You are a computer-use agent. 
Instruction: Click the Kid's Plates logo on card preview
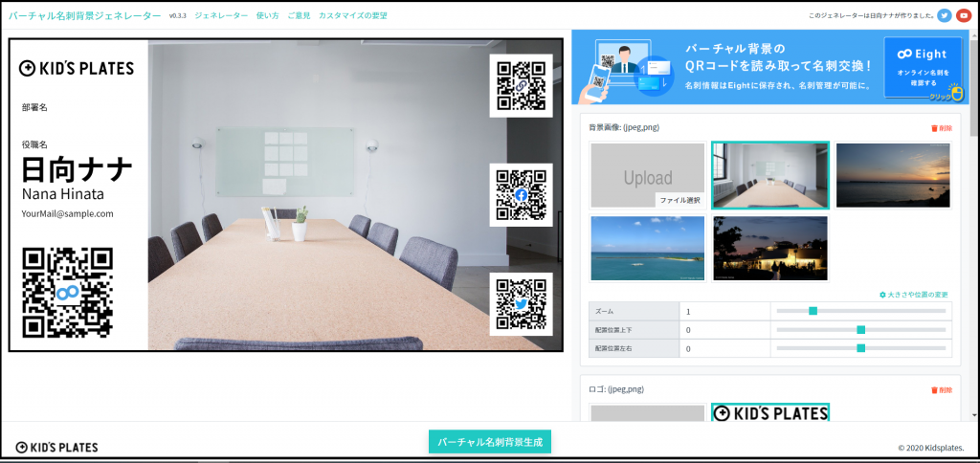pyautogui.click(x=77, y=68)
